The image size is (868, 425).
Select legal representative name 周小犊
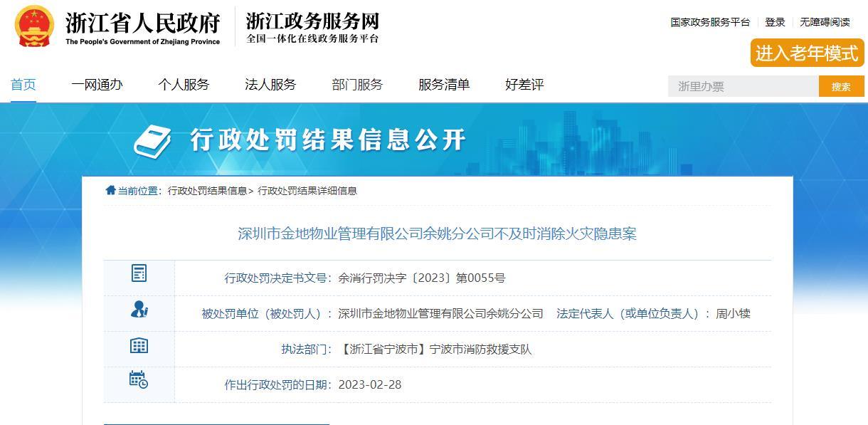733,313
